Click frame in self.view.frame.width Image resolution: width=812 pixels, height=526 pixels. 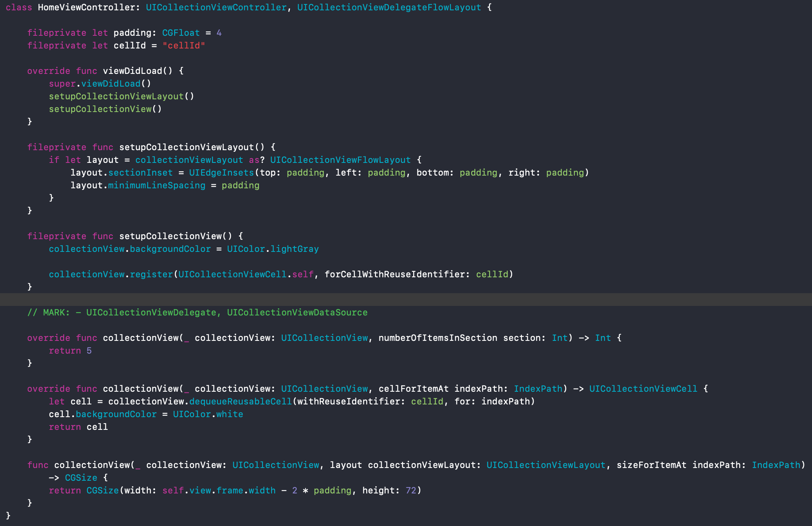tap(230, 490)
